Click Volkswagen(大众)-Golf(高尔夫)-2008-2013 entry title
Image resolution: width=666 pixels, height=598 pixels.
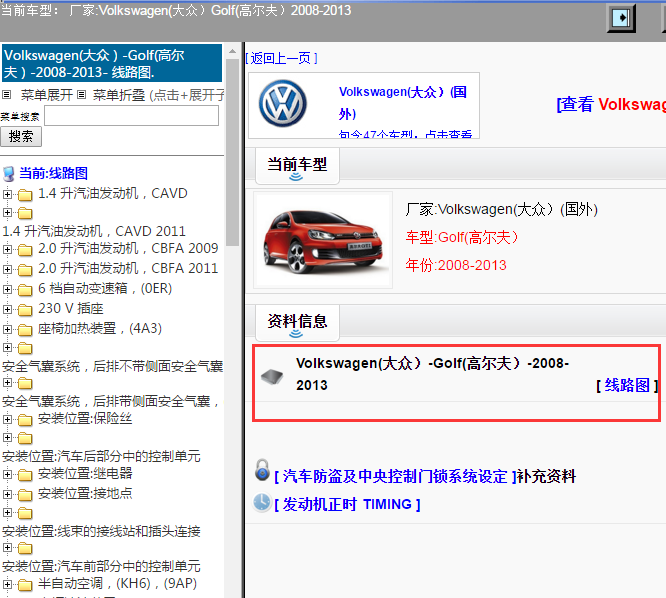(x=432, y=374)
